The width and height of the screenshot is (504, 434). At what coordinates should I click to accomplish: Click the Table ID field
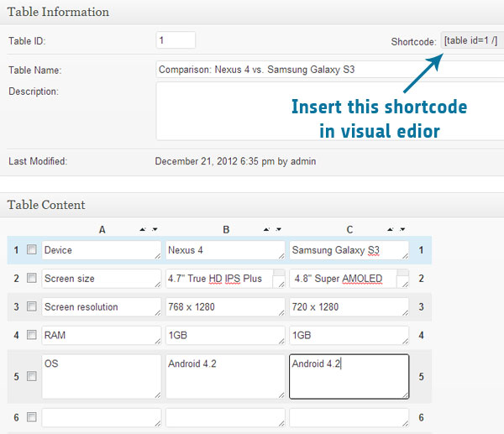click(x=176, y=40)
